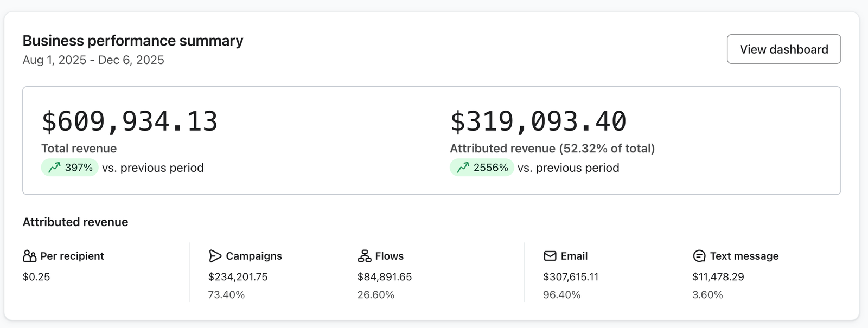
Task: Click the Text message chat bubble icon
Action: [x=699, y=256]
